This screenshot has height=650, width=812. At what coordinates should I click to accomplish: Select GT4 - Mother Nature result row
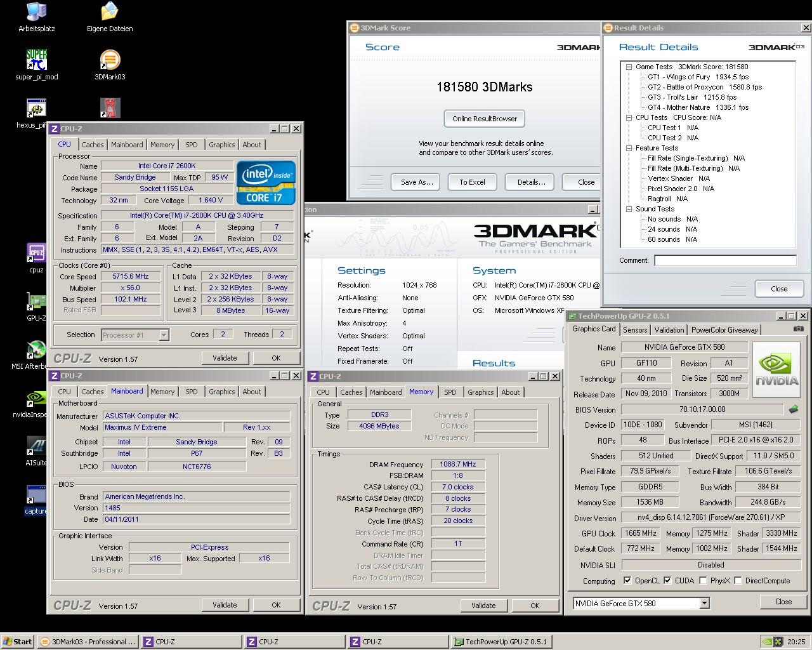[x=698, y=107]
